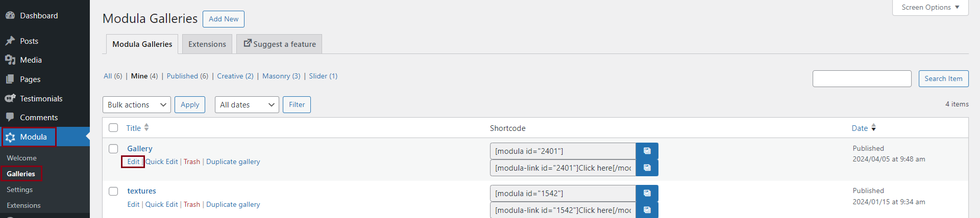Image resolution: width=980 pixels, height=218 pixels.
Task: Check the Gallery row checkbox
Action: [113, 149]
